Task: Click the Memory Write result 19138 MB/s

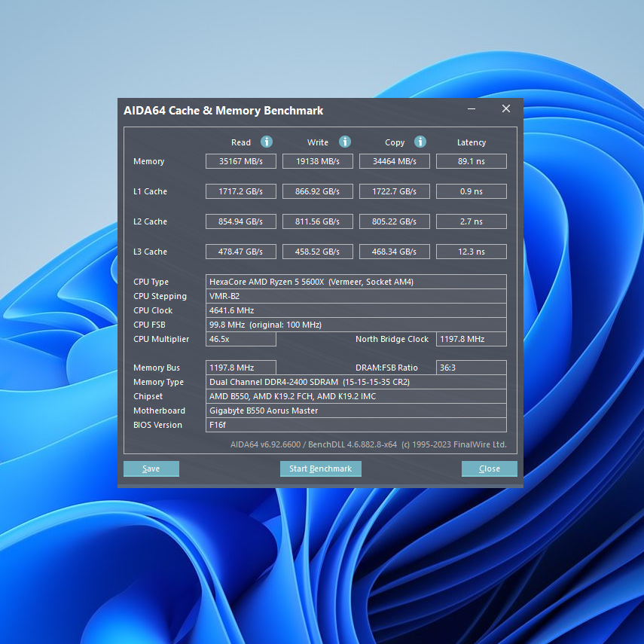Action: pos(317,161)
